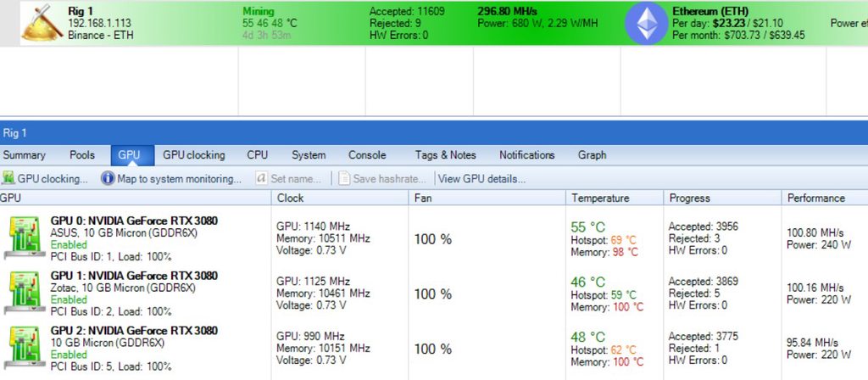Select GPU 0: NVIDIA GeForce RTX 3080 row
868x380 pixels.
(434, 238)
